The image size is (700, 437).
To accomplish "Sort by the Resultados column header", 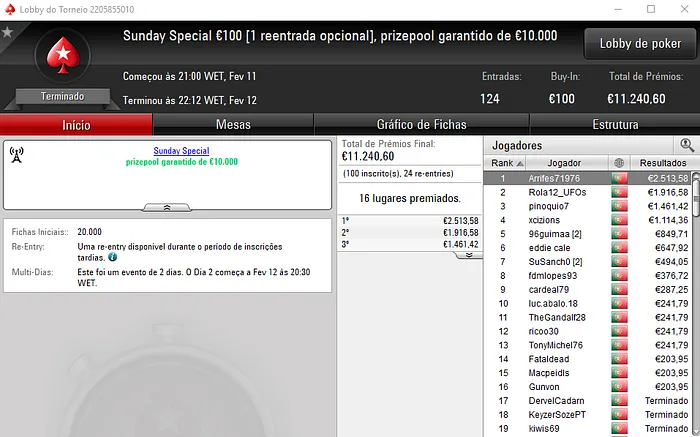I will pos(663,163).
